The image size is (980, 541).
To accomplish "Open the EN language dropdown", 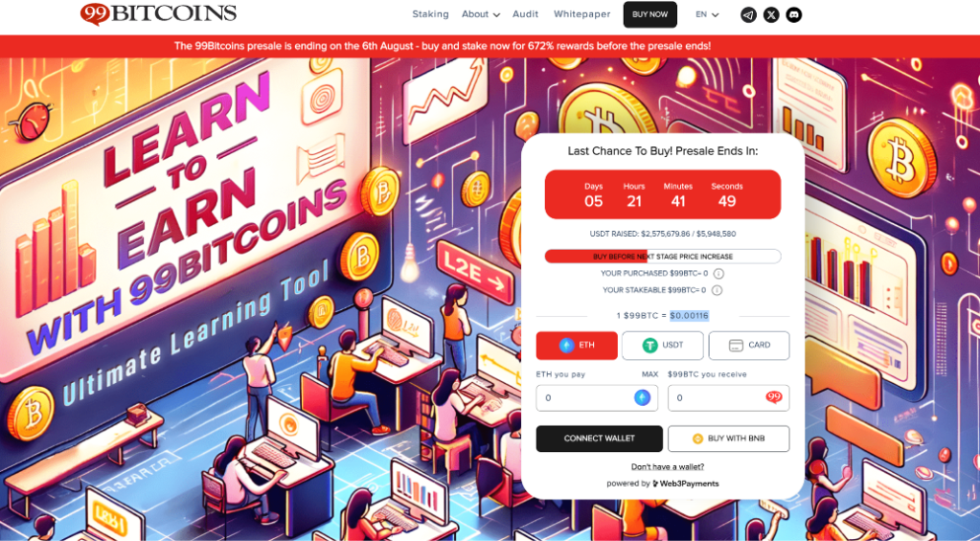I will (707, 14).
